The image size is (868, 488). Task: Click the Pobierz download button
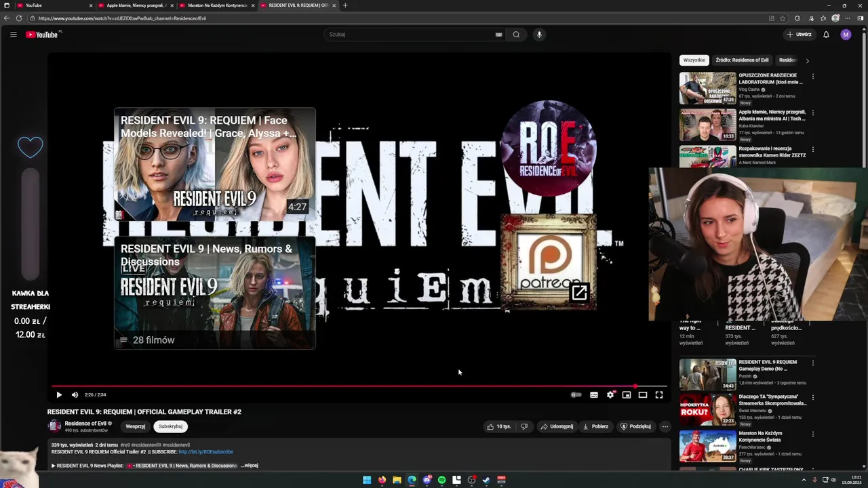click(595, 426)
